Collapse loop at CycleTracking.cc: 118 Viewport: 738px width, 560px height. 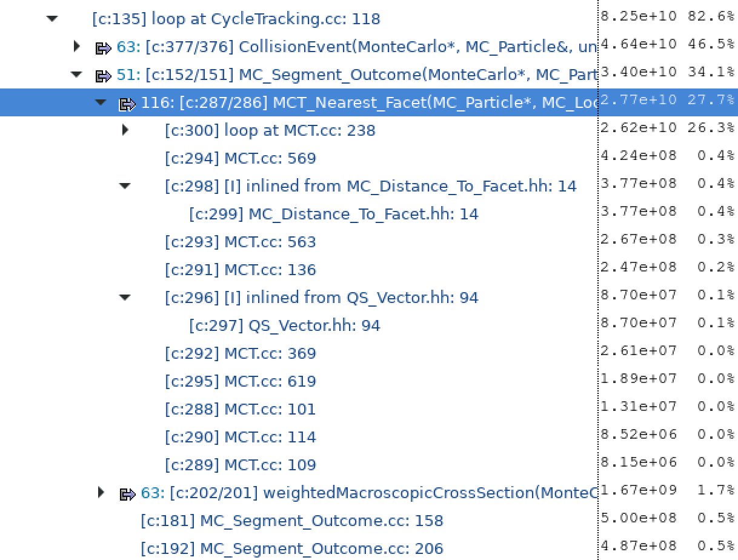(x=52, y=19)
